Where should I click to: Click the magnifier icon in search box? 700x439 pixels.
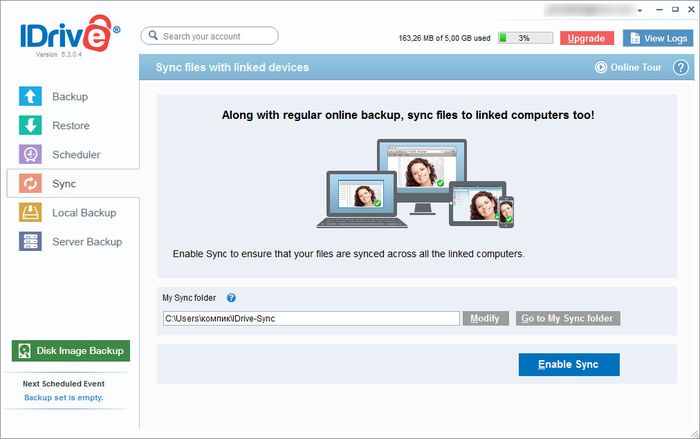point(153,36)
